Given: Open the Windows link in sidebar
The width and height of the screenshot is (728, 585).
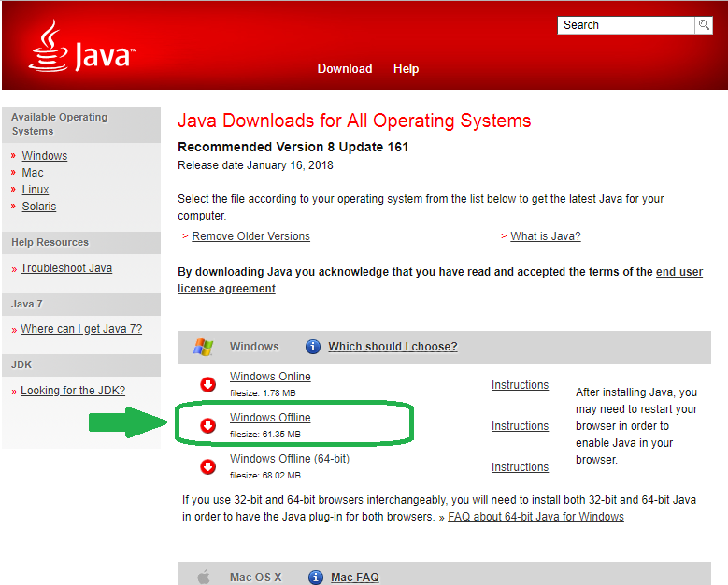Looking at the screenshot, I should (45, 155).
